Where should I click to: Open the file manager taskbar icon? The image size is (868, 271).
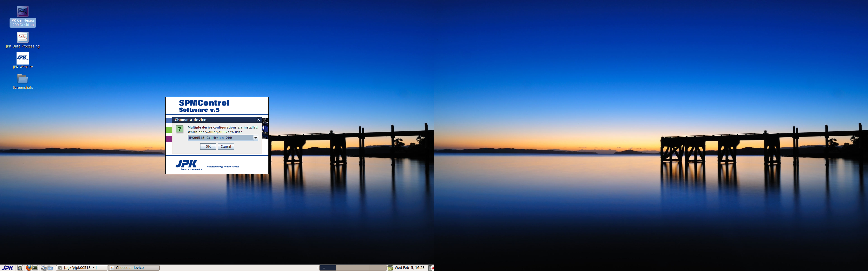(50, 268)
